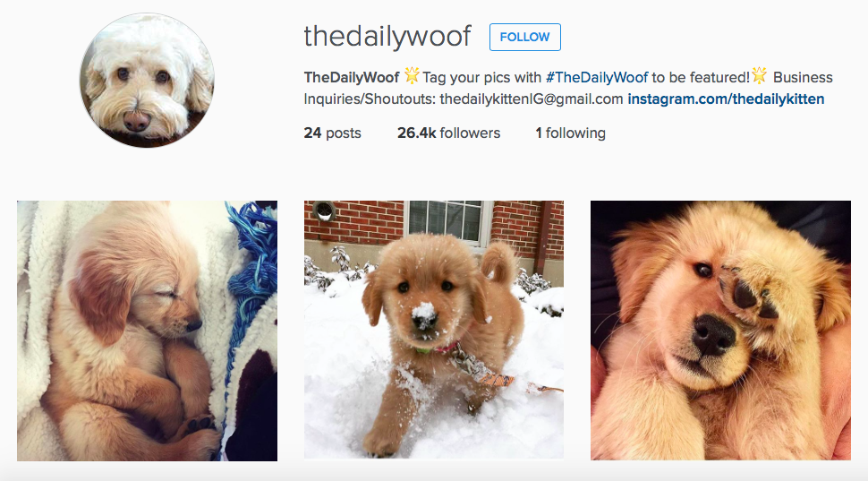This screenshot has height=481, width=868.
Task: Open the sleeping puppy photo
Action: click(148, 331)
